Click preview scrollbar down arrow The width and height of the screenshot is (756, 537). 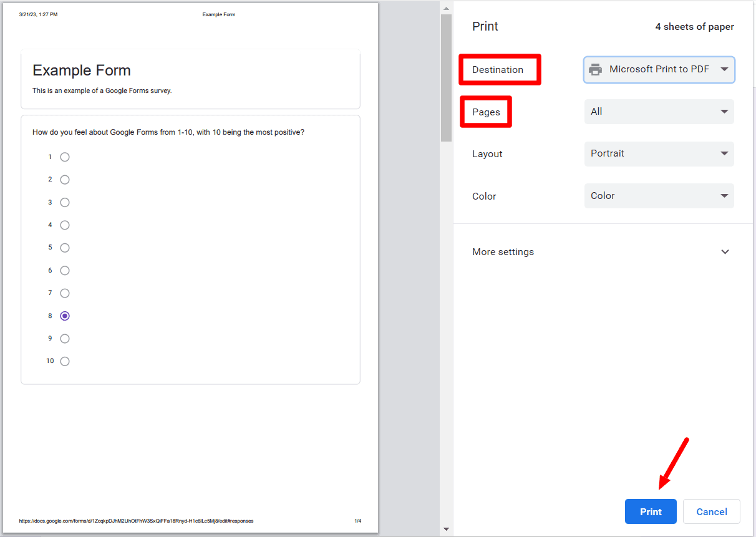click(446, 529)
